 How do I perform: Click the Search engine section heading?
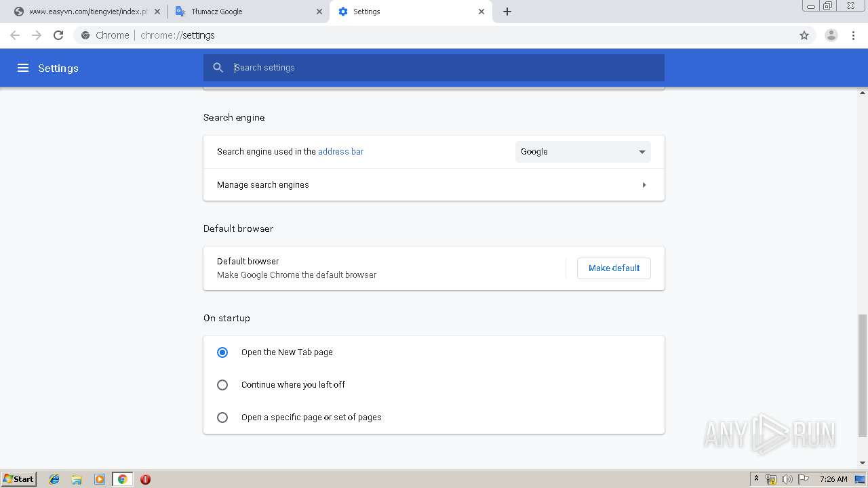[x=234, y=117]
